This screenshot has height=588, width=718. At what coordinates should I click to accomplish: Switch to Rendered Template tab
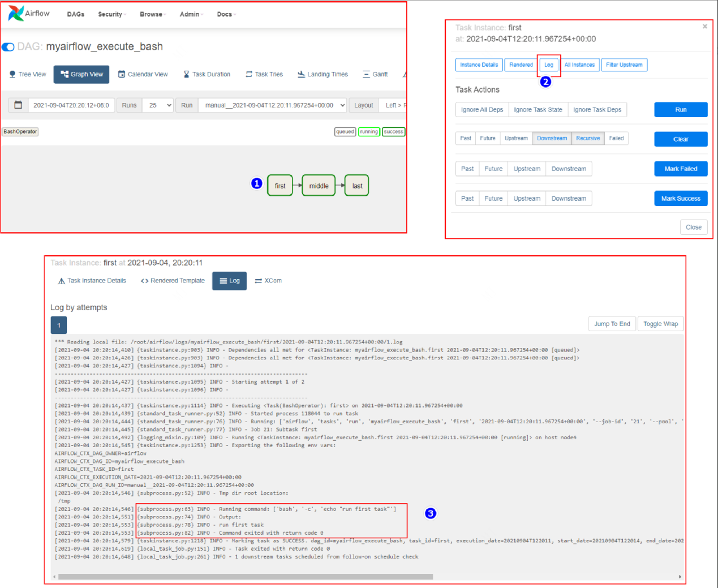173,281
